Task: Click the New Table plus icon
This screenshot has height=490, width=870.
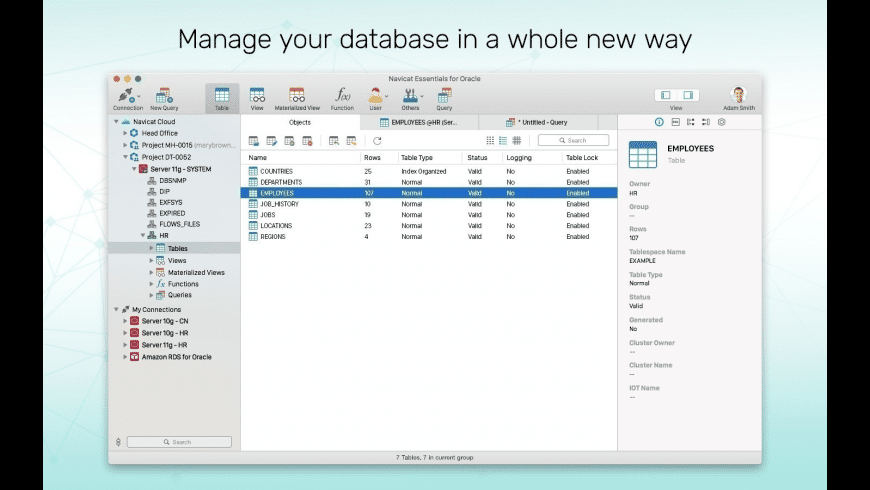Action: 289,141
